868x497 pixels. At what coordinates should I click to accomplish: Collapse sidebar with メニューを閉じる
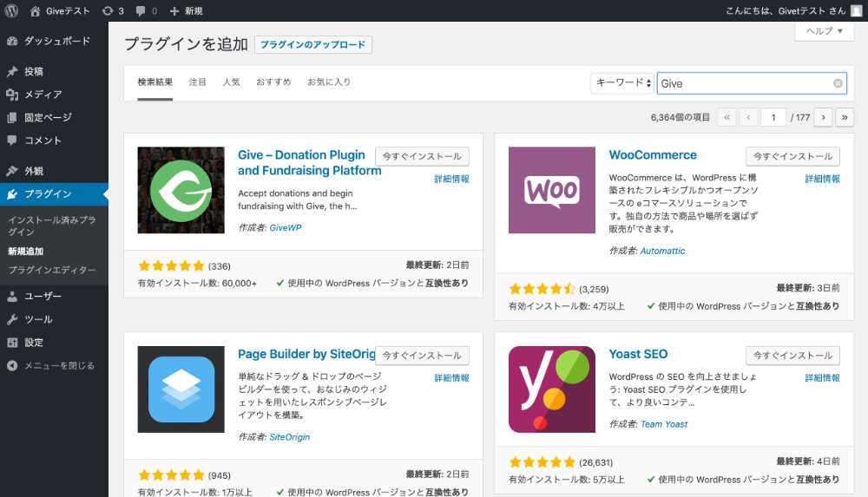point(54,366)
